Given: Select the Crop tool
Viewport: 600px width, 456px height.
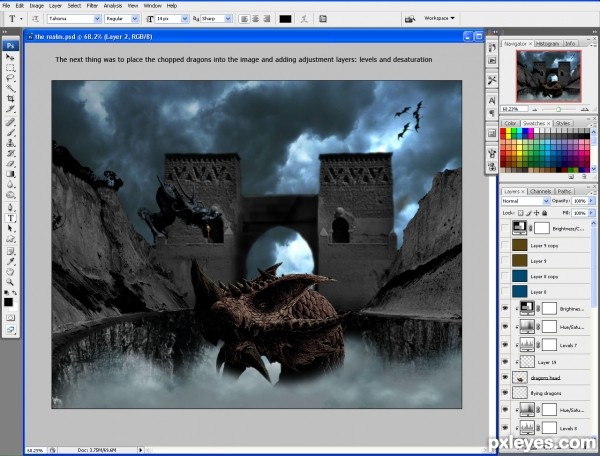Looking at the screenshot, I should point(10,99).
